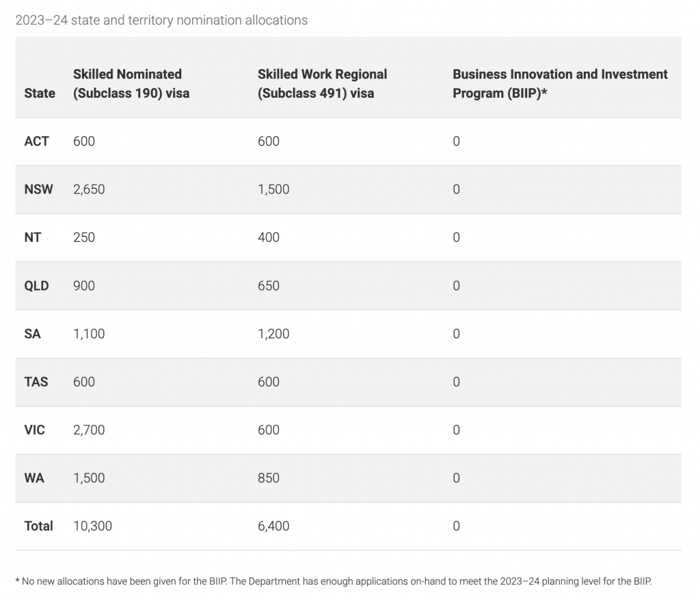700x600 pixels.
Task: Click the QLD row label
Action: tap(37, 286)
